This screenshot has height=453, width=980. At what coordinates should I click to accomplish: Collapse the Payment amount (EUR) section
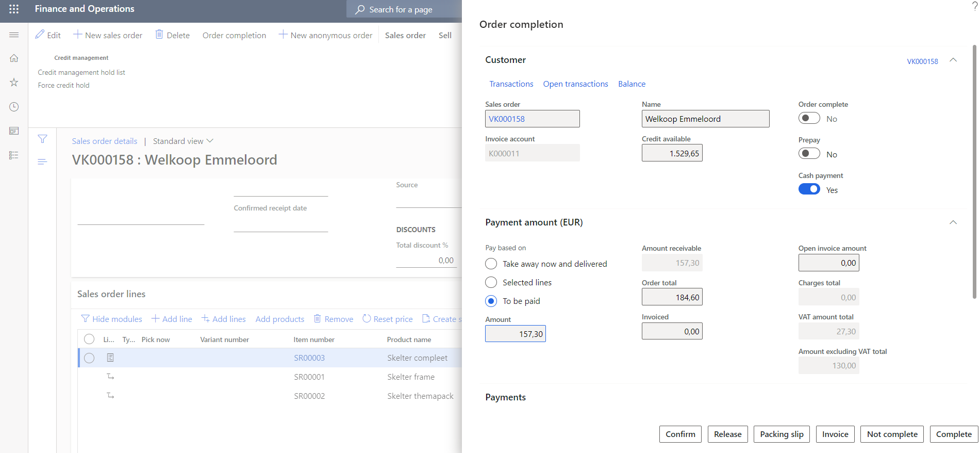[x=953, y=222]
